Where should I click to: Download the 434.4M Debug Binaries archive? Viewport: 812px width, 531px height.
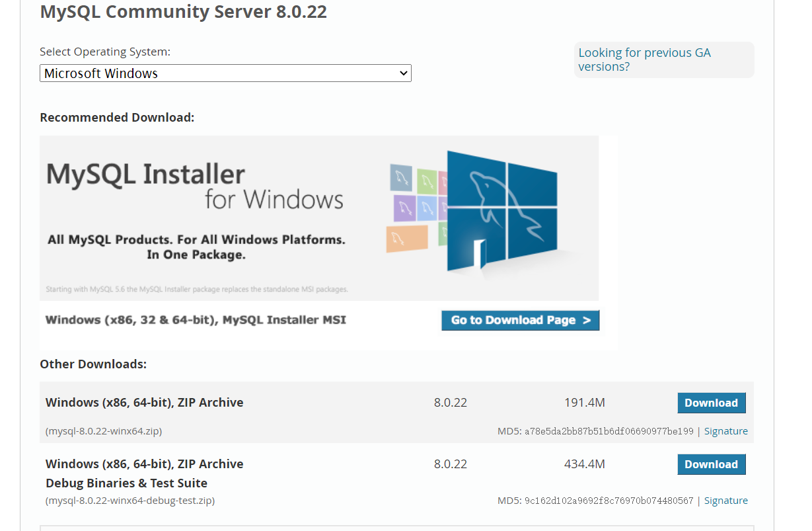coord(712,464)
